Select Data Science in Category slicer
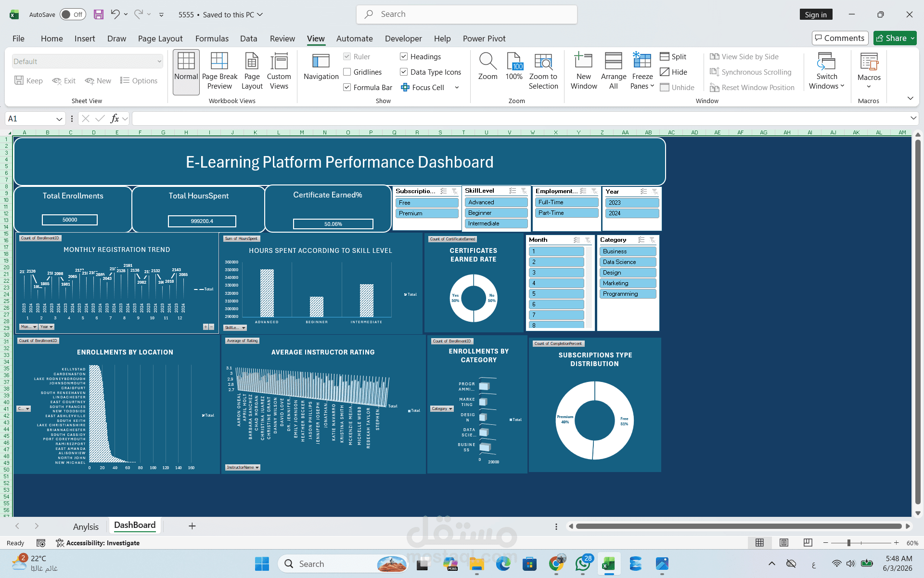The height and width of the screenshot is (578, 924). click(628, 262)
